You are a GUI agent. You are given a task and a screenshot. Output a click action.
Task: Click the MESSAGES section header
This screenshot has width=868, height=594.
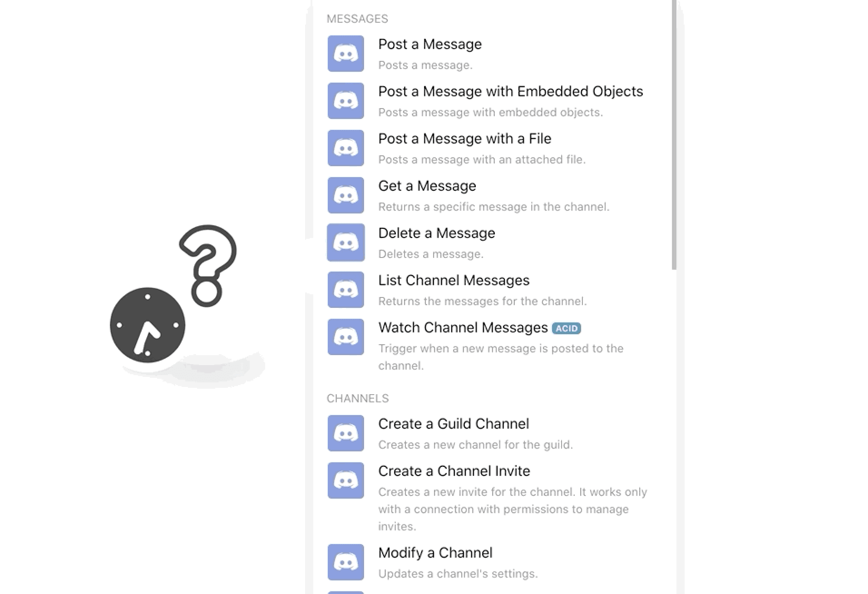357,19
